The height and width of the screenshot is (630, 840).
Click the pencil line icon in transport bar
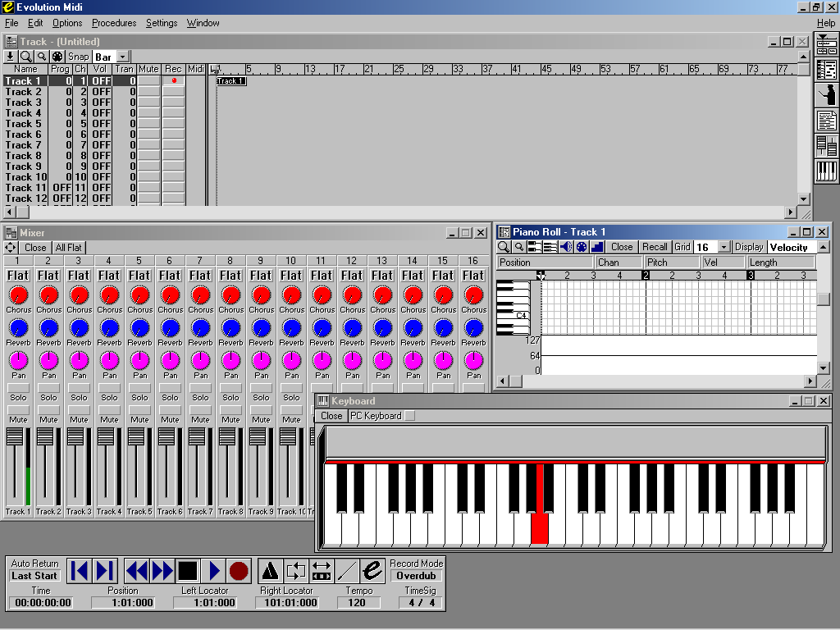[x=347, y=569]
